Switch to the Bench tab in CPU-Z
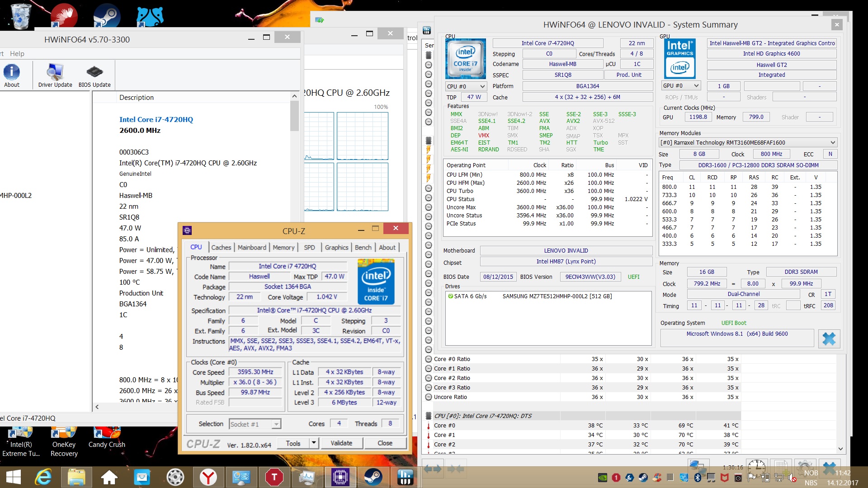 point(363,248)
